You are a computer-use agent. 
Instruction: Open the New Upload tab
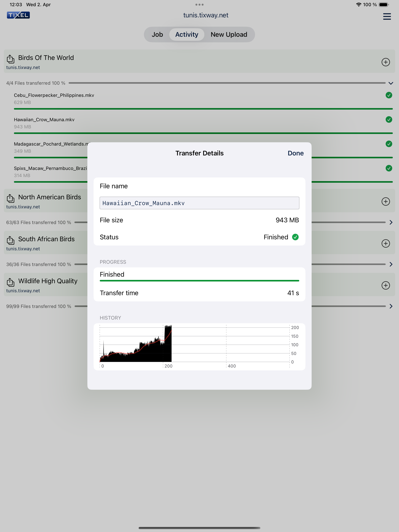[229, 35]
